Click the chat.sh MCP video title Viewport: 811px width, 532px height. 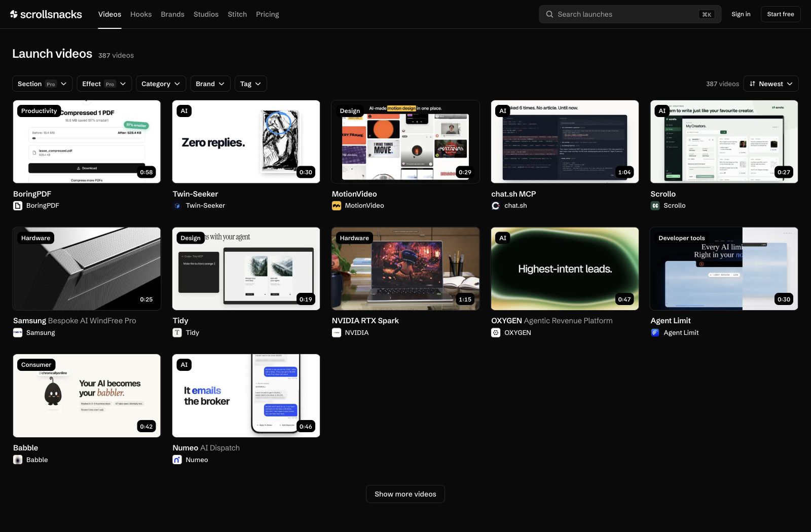tap(513, 194)
